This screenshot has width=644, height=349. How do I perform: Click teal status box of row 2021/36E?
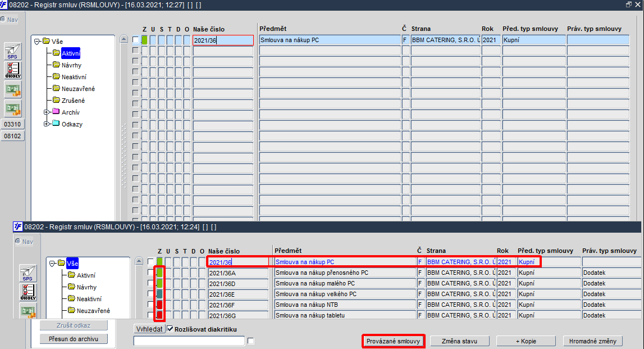coord(159,294)
